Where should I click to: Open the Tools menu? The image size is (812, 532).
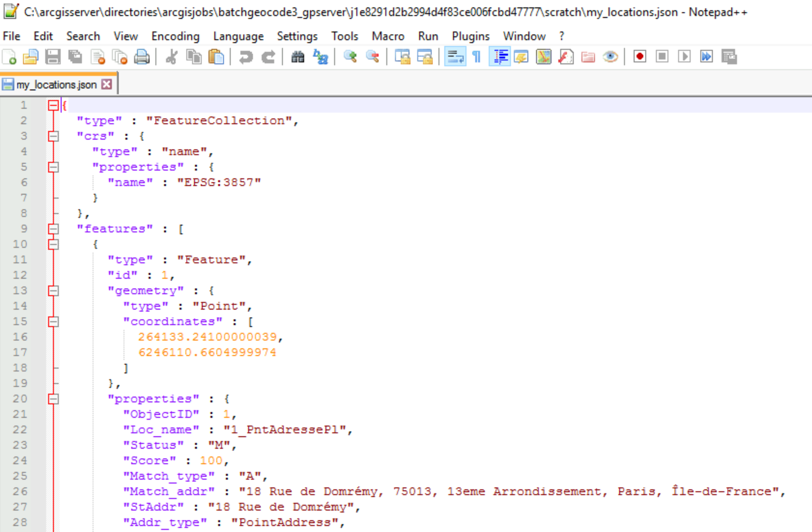click(345, 36)
